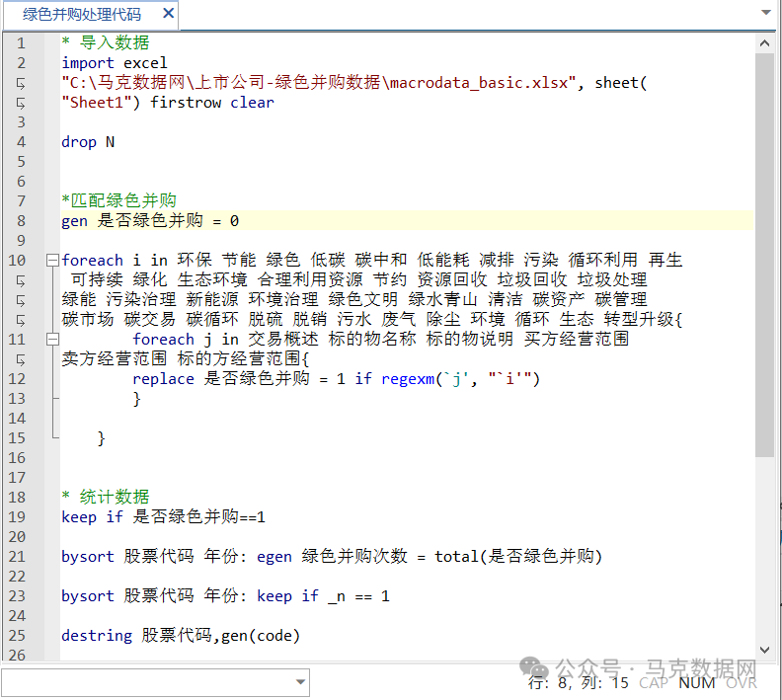
Task: Click the OVR indicator in status bar
Action: pyautogui.click(x=742, y=682)
